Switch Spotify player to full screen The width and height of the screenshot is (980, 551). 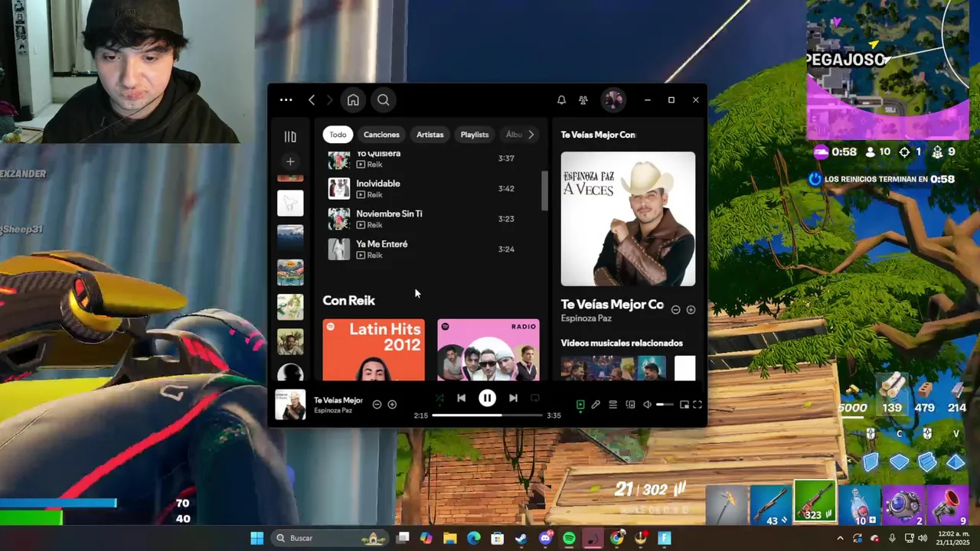[697, 404]
